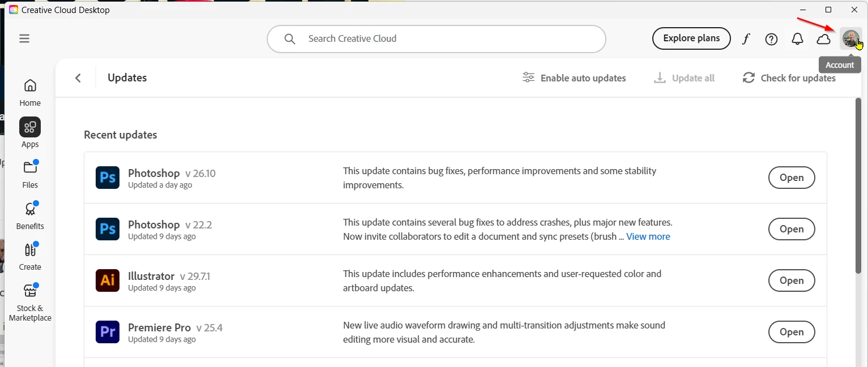The width and height of the screenshot is (868, 367).
Task: Minimize the Creative Cloud Desktop window
Action: pyautogui.click(x=803, y=10)
